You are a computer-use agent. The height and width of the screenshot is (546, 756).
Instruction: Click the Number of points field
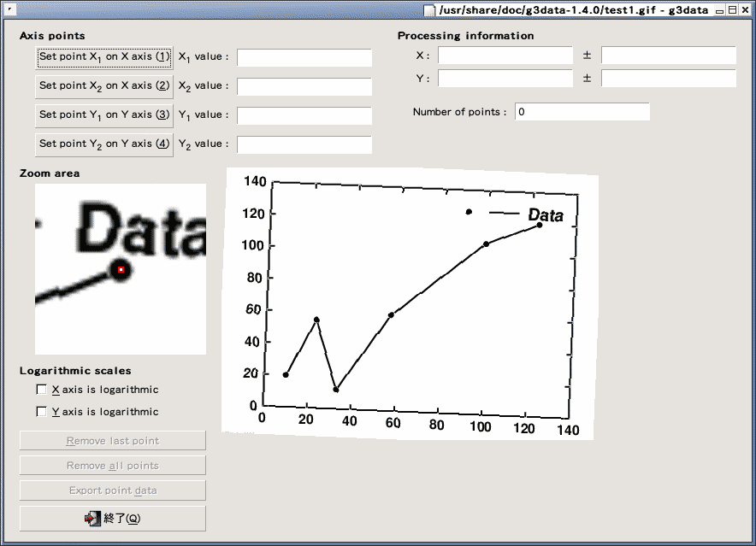click(x=582, y=112)
